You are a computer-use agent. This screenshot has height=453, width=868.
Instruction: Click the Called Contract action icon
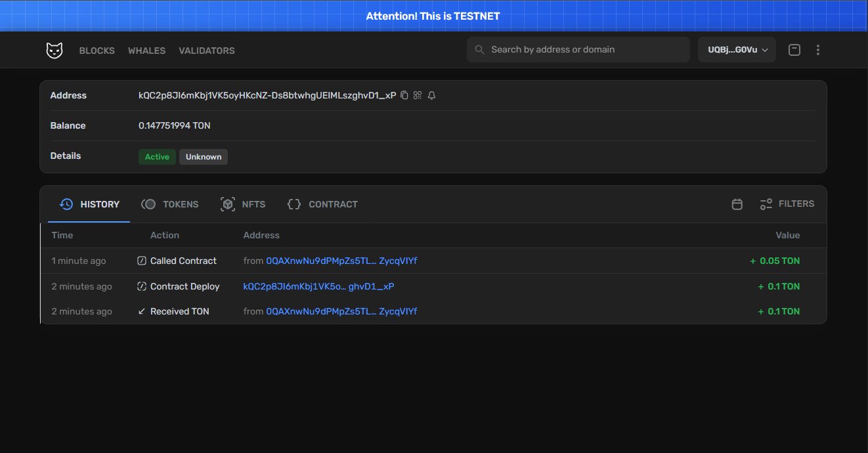tap(142, 261)
